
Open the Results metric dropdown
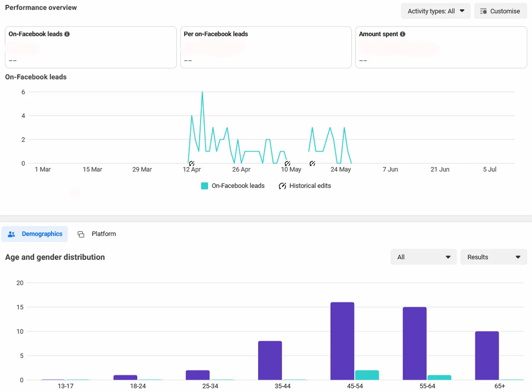coord(494,257)
